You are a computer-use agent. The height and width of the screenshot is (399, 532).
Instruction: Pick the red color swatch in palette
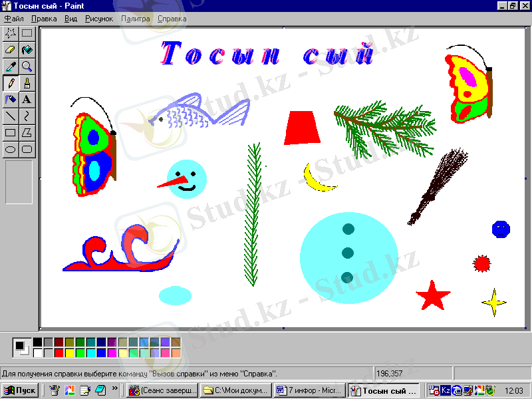59,352
